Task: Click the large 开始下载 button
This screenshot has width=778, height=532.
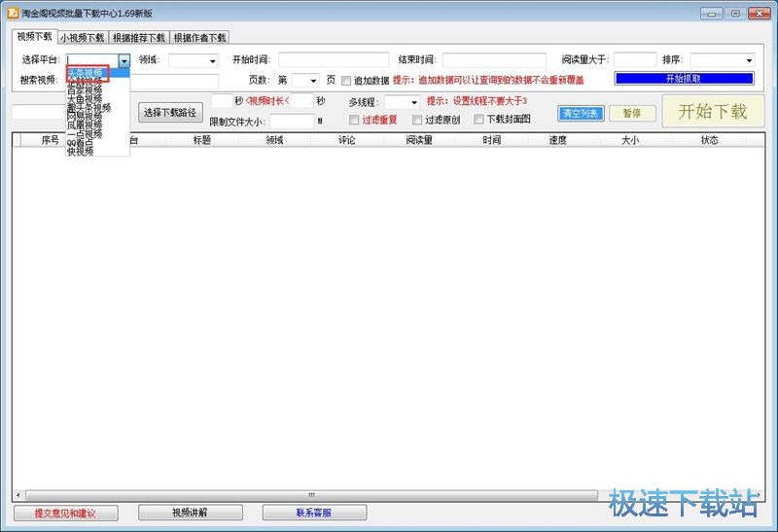Action: (x=713, y=112)
